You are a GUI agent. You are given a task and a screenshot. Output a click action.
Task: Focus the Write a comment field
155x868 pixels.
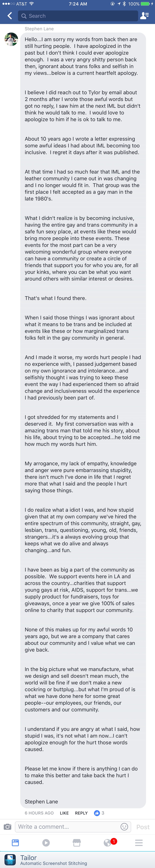(67, 827)
